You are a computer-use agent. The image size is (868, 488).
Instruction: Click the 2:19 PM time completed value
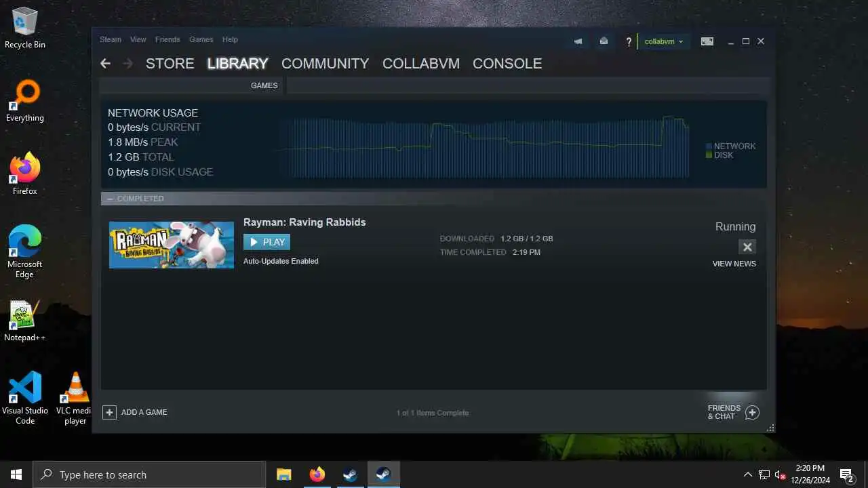[527, 252]
